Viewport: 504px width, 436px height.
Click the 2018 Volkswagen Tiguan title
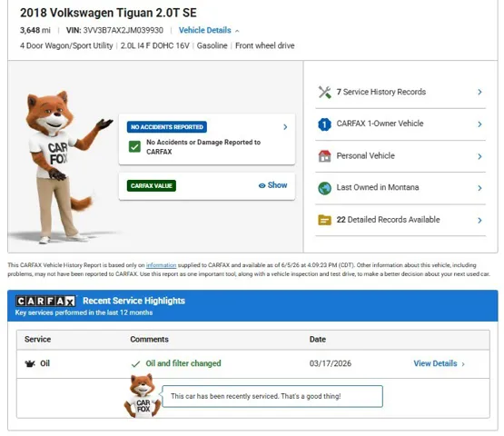[x=108, y=13]
